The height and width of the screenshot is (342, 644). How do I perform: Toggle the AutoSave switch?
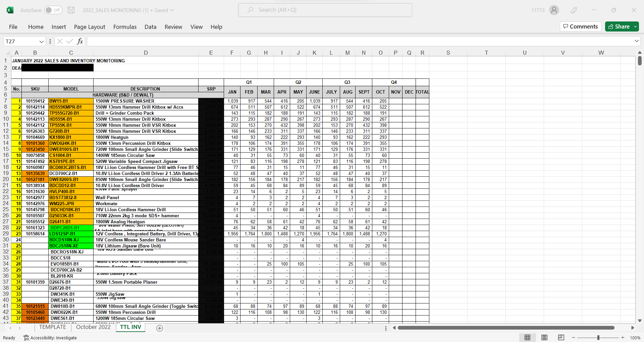click(53, 10)
